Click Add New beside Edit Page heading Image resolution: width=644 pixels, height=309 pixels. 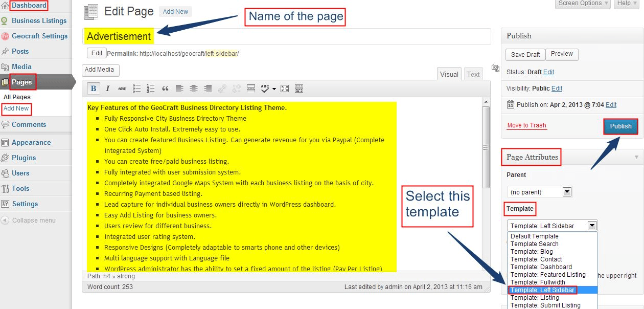click(176, 12)
